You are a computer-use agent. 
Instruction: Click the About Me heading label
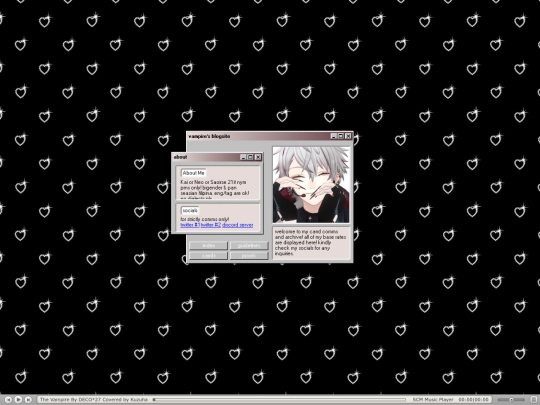pyautogui.click(x=194, y=173)
